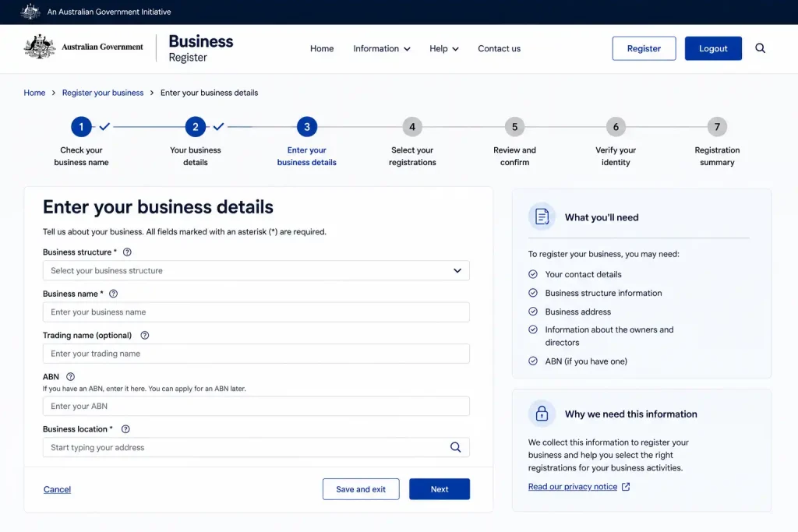Click 'Enter your business details' breadcrumb text
Image resolution: width=798 pixels, height=532 pixels.
coord(209,93)
